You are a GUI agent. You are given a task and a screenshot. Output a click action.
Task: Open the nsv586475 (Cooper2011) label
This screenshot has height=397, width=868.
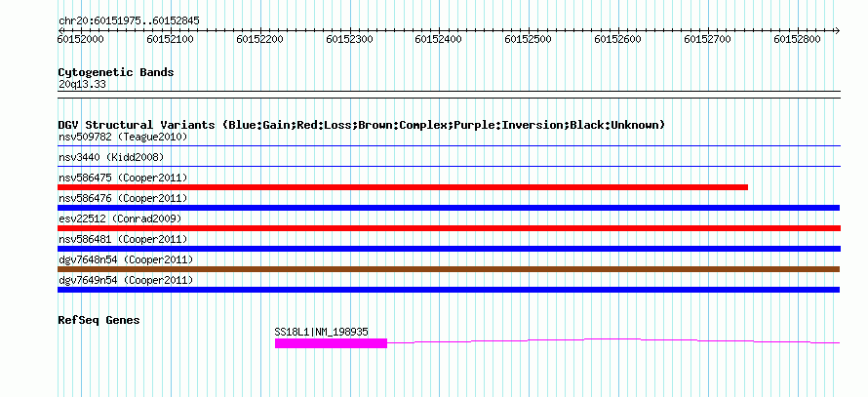[123, 178]
